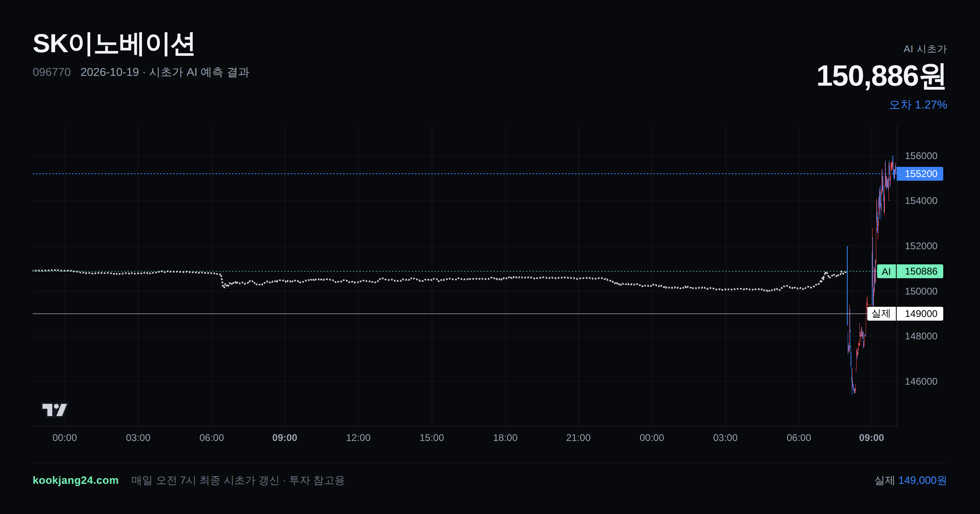The image size is (980, 514).
Task: Click the 156000 price axis label
Action: point(921,156)
